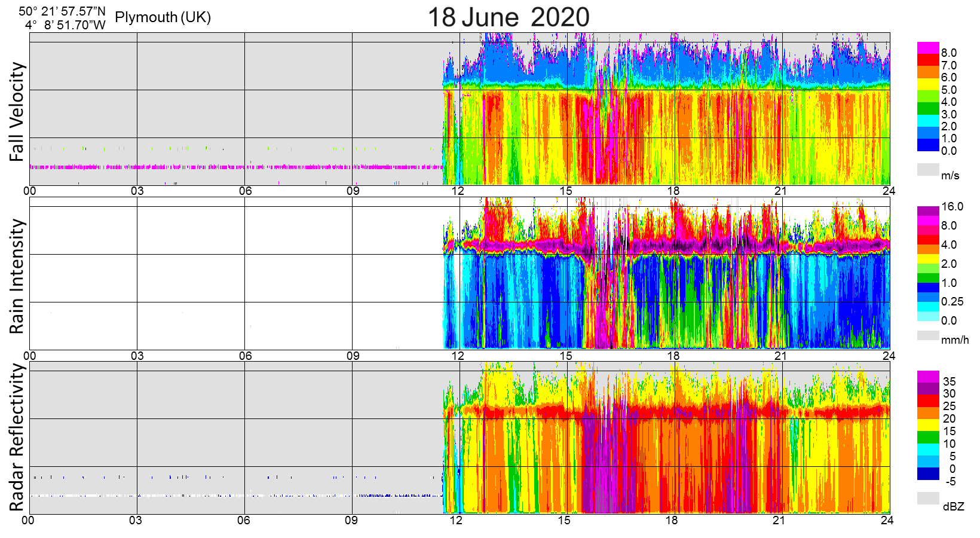Screen dimensions: 980x538
Task: Choose the dark blue 0.0 swatch in Fall Velocity legend
Action: (x=928, y=145)
